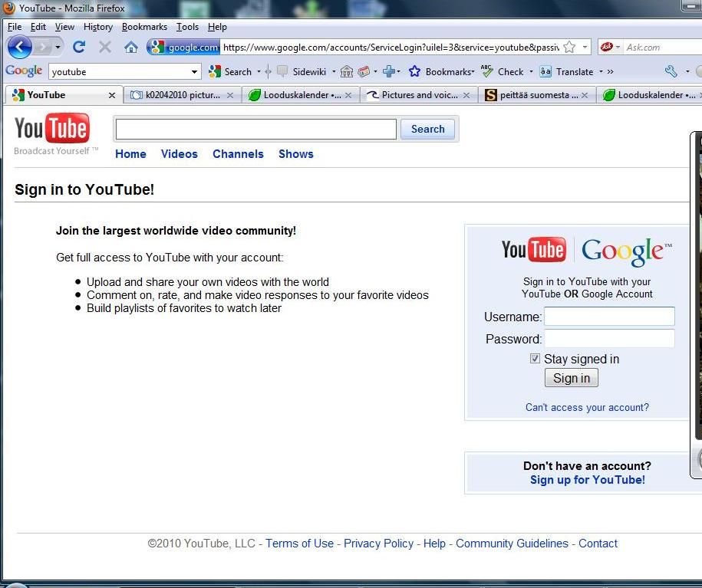Open the Home link on YouTube

[130, 154]
